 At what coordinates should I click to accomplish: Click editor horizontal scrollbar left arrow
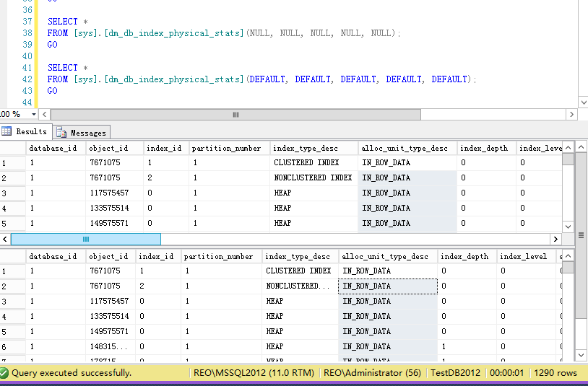click(x=45, y=115)
